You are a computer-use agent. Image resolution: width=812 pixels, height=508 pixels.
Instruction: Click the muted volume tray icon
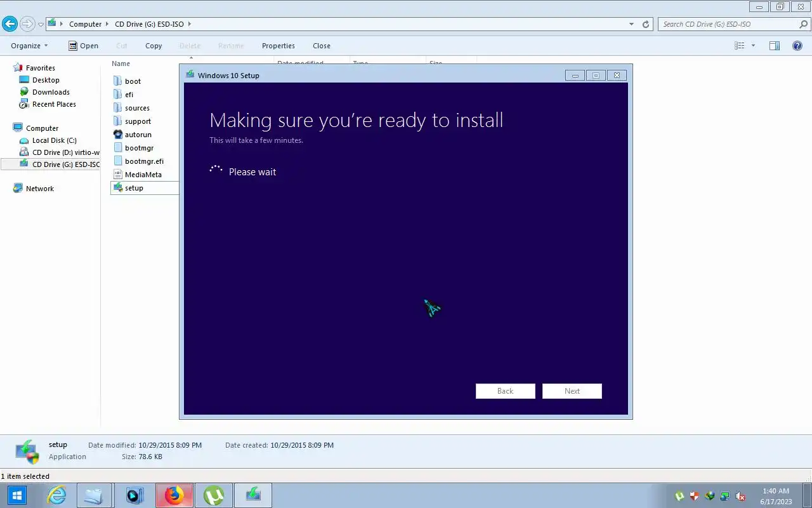740,496
